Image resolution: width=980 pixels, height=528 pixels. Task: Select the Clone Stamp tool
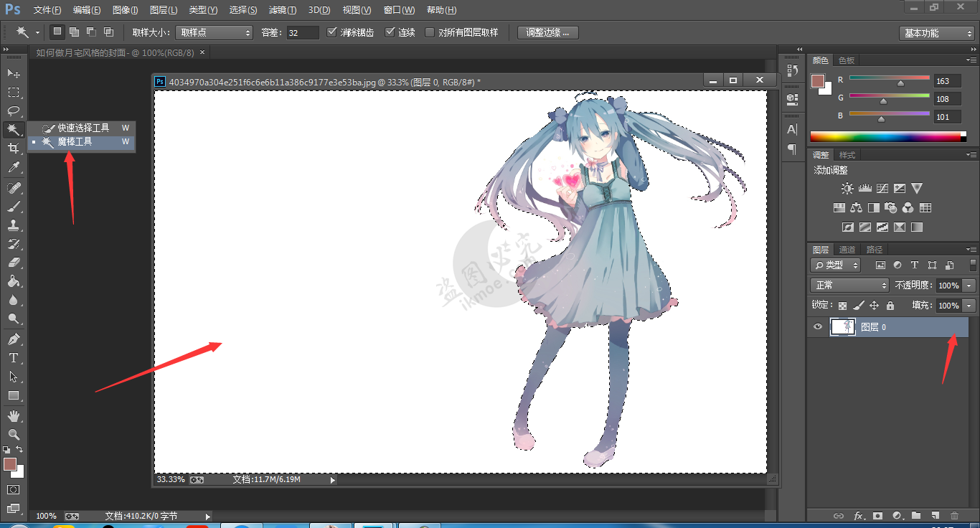click(14, 225)
